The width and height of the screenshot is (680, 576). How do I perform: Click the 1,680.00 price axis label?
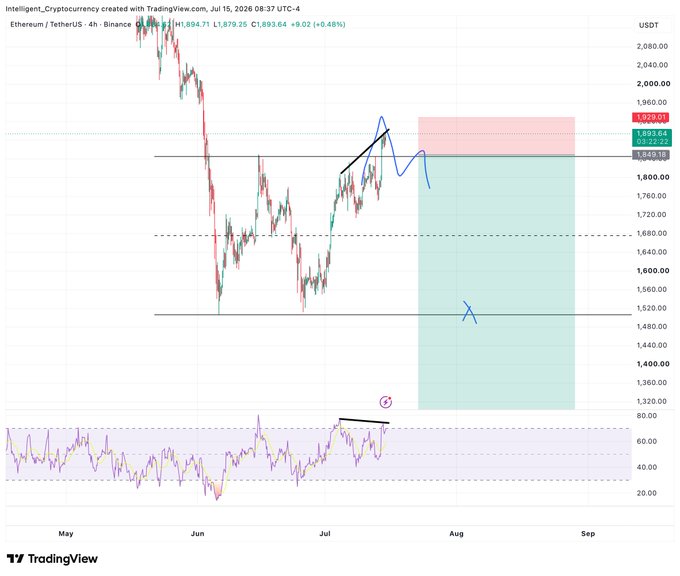click(x=652, y=233)
